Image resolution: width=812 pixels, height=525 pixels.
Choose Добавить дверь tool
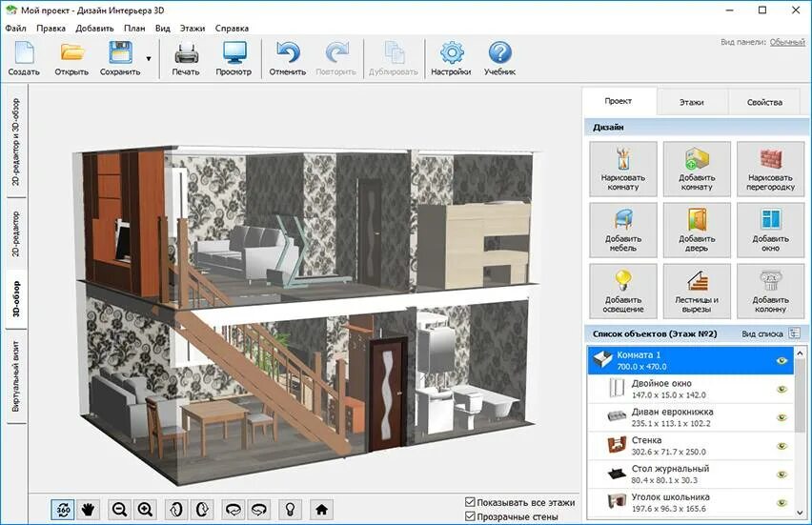(697, 230)
